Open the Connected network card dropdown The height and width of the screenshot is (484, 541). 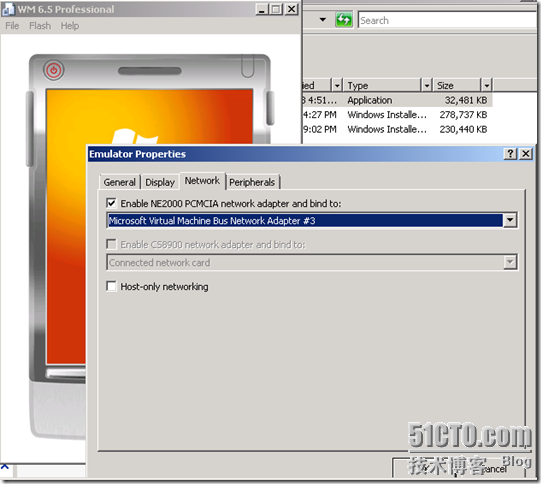pos(510,262)
